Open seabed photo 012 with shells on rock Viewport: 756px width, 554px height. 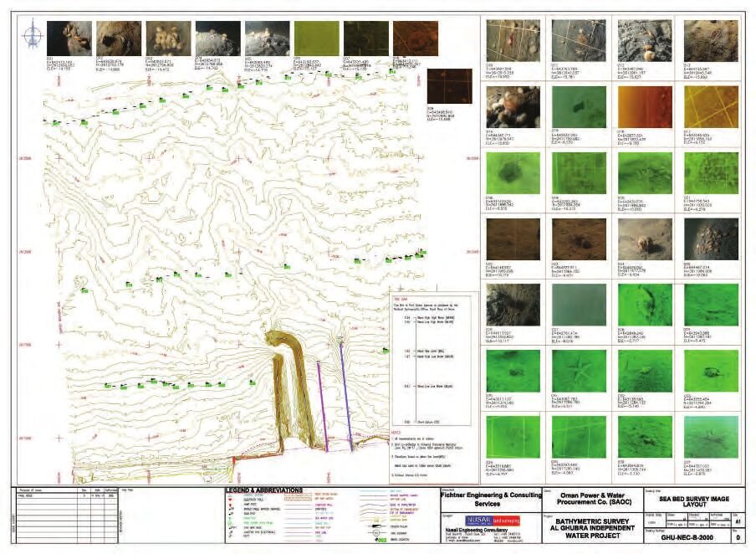[x=645, y=40]
